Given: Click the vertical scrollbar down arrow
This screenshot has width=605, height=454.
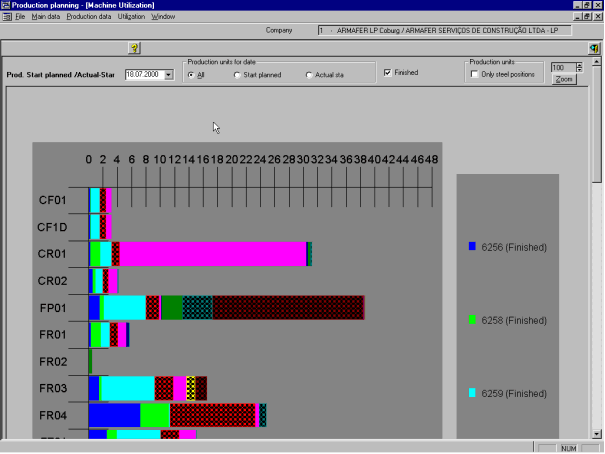Looking at the screenshot, I should pos(598,432).
